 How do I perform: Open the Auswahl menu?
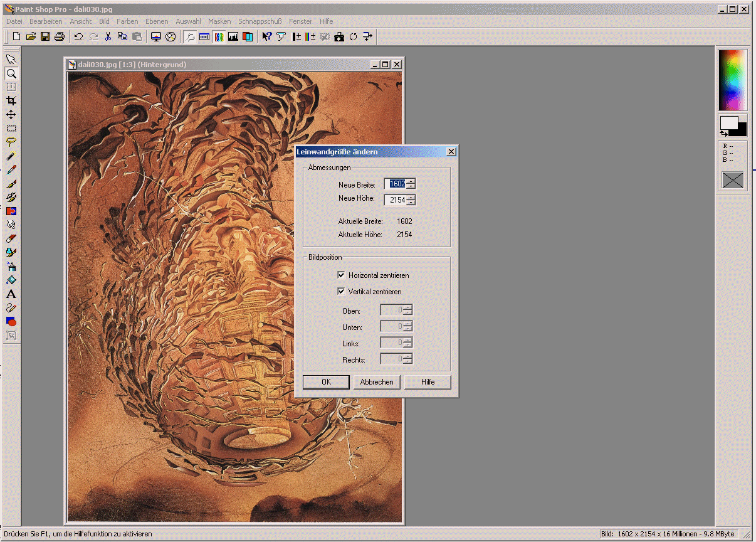pos(188,21)
